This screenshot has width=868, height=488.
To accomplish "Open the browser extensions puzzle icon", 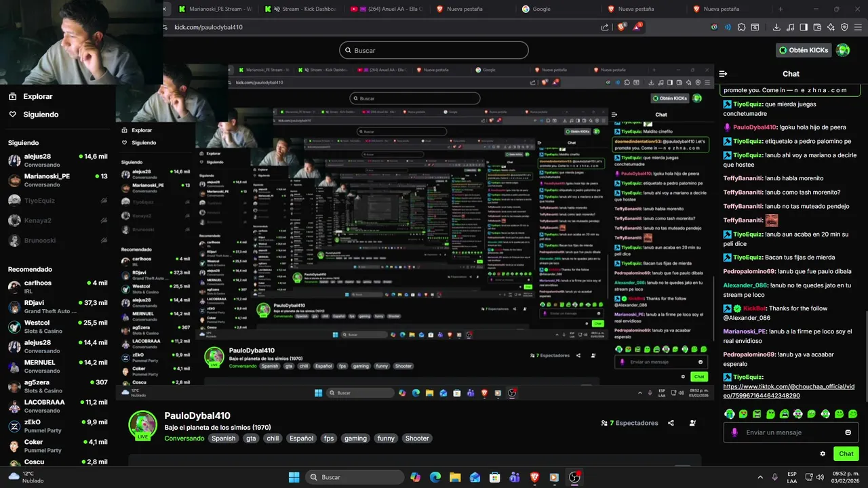I will (x=741, y=27).
